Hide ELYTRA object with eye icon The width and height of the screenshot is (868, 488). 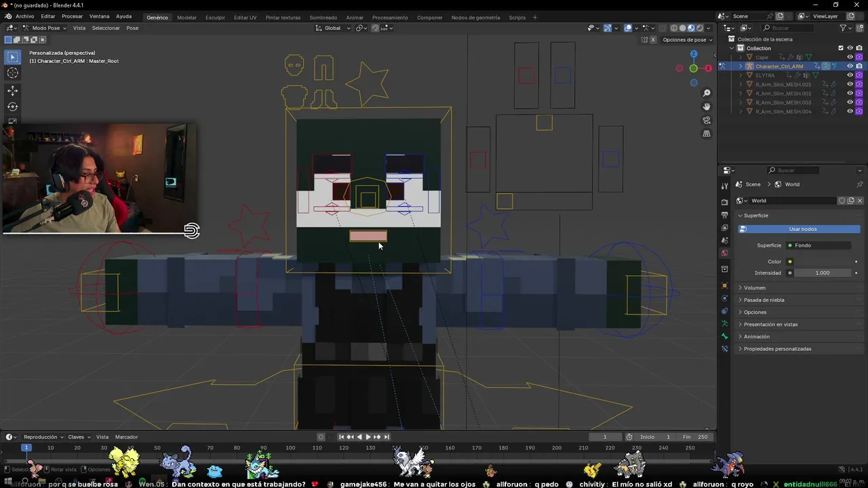(850, 75)
